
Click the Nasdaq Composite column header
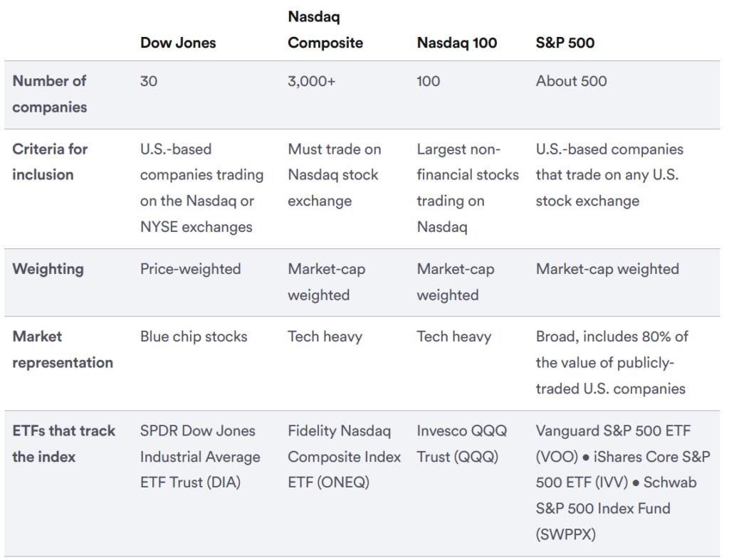[x=325, y=30]
